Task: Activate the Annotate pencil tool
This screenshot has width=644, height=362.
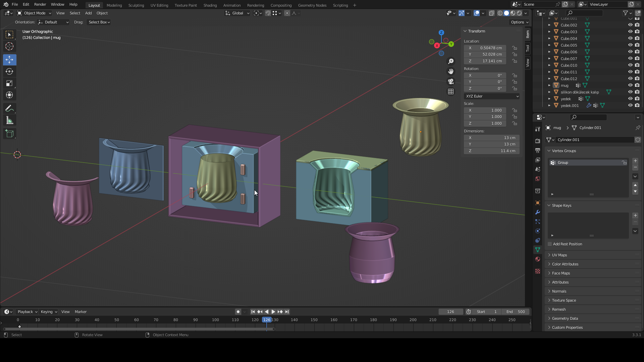Action: coord(9,108)
